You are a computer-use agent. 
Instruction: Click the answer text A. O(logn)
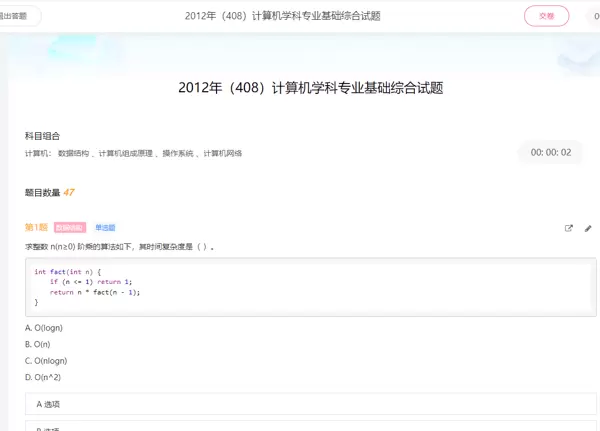pyautogui.click(x=46, y=327)
